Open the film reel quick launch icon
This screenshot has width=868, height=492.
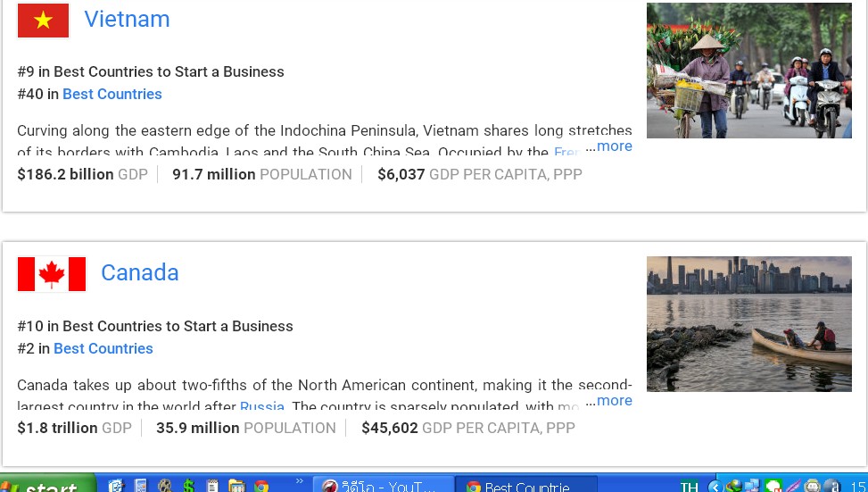click(x=164, y=486)
